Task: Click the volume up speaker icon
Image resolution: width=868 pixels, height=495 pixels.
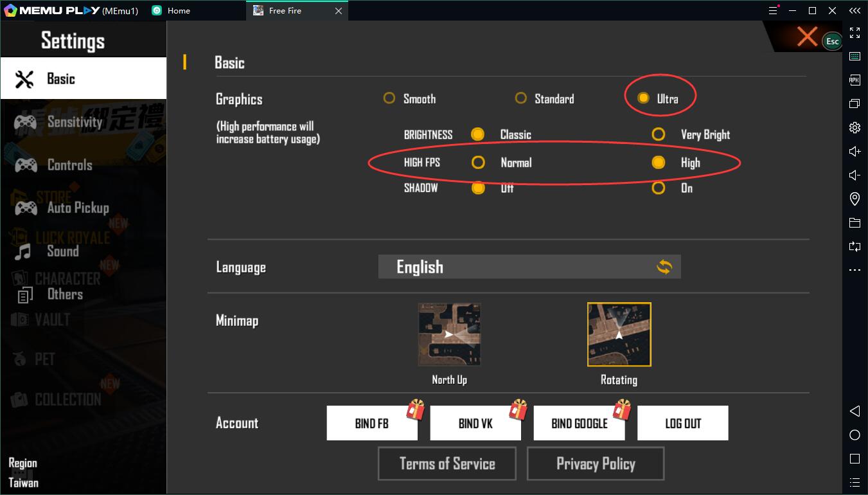Action: coord(855,151)
